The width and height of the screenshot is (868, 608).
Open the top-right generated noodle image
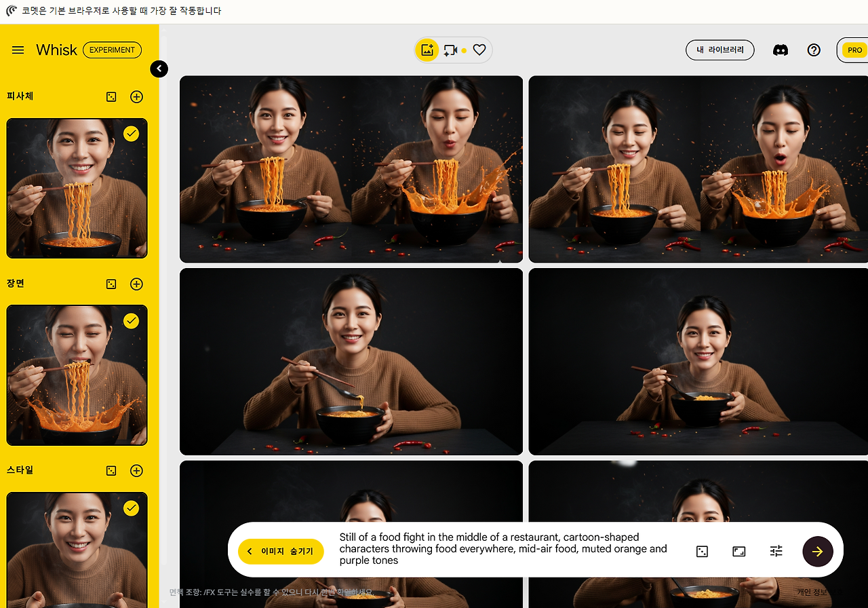(698, 169)
